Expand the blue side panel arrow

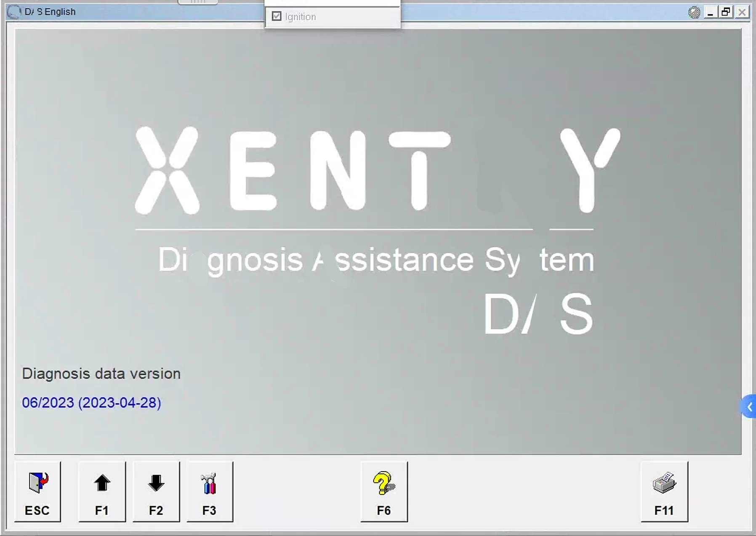(x=749, y=406)
